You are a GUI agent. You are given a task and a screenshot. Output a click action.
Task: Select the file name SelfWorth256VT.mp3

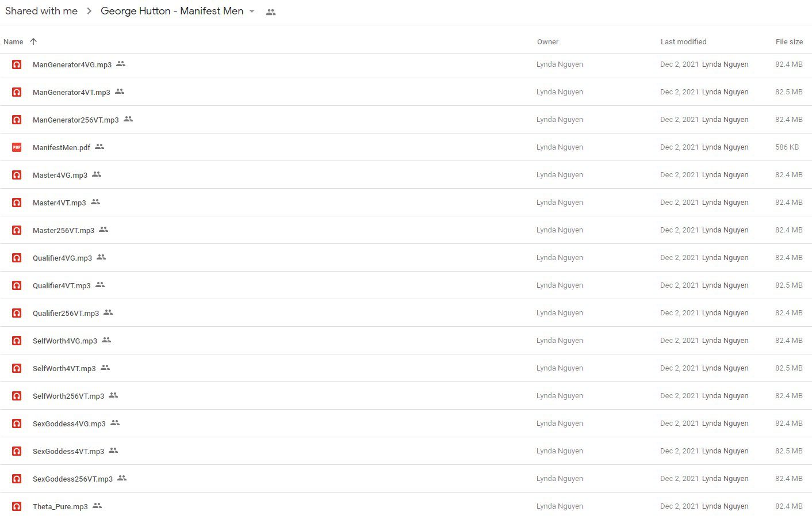click(68, 396)
